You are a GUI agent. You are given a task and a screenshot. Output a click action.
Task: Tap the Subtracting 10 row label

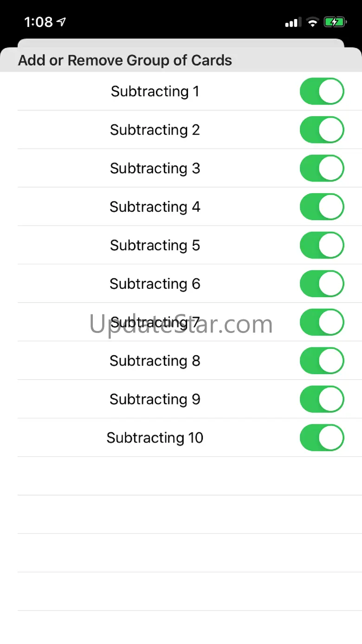[x=155, y=438]
